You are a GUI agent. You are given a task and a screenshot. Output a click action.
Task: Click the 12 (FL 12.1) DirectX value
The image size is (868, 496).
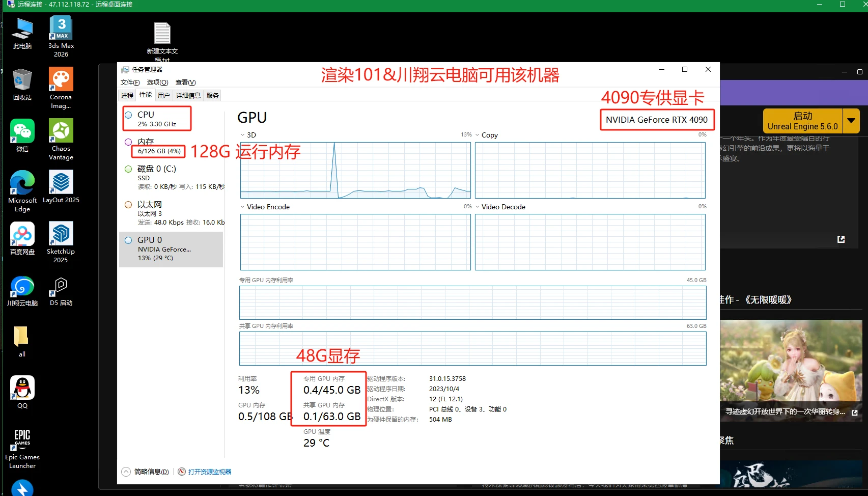point(446,399)
